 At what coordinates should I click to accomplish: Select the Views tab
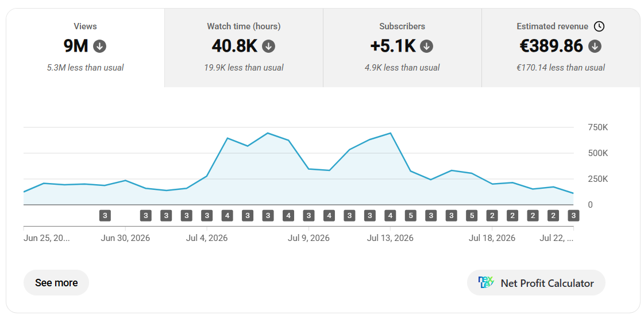[x=86, y=48]
